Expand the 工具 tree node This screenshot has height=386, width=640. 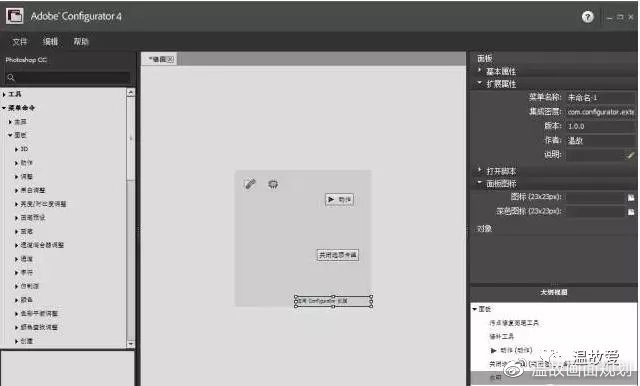[4, 94]
